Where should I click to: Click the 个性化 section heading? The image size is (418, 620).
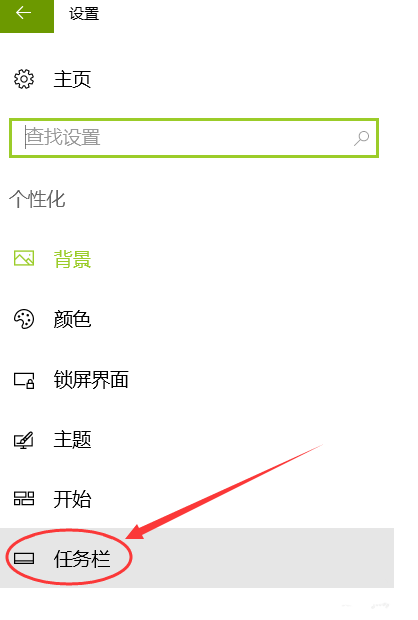(37, 199)
